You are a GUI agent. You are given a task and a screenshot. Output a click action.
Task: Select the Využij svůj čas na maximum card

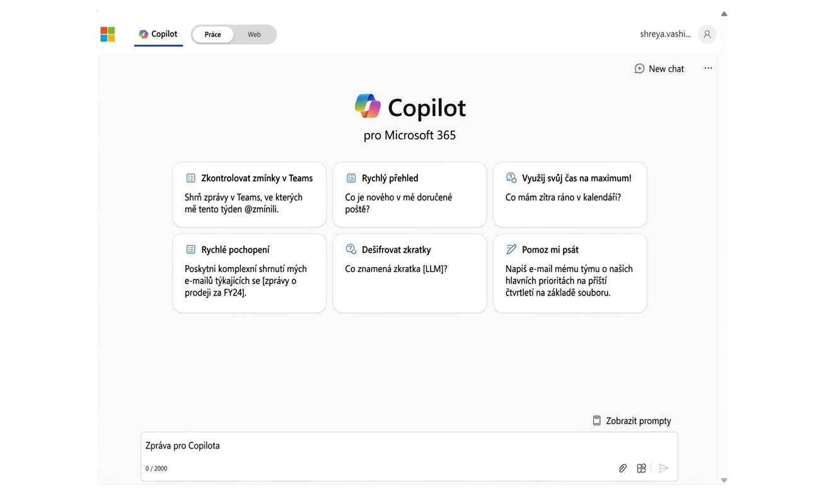tap(570, 195)
